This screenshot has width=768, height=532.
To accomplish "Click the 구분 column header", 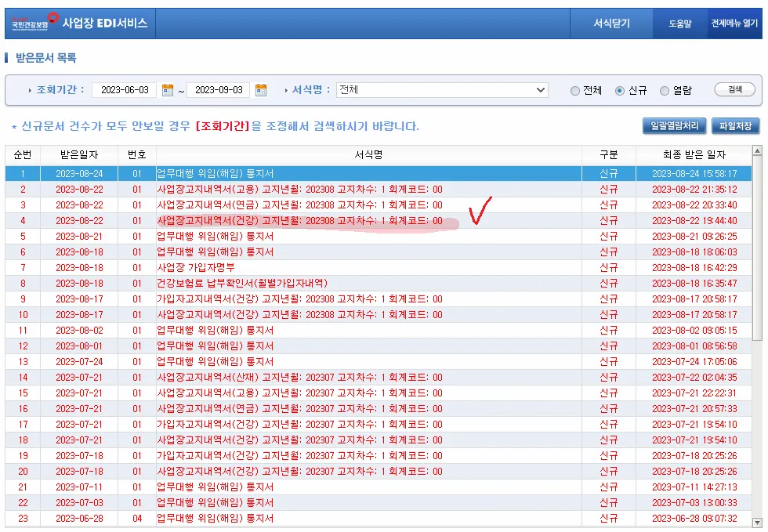I will [x=609, y=155].
